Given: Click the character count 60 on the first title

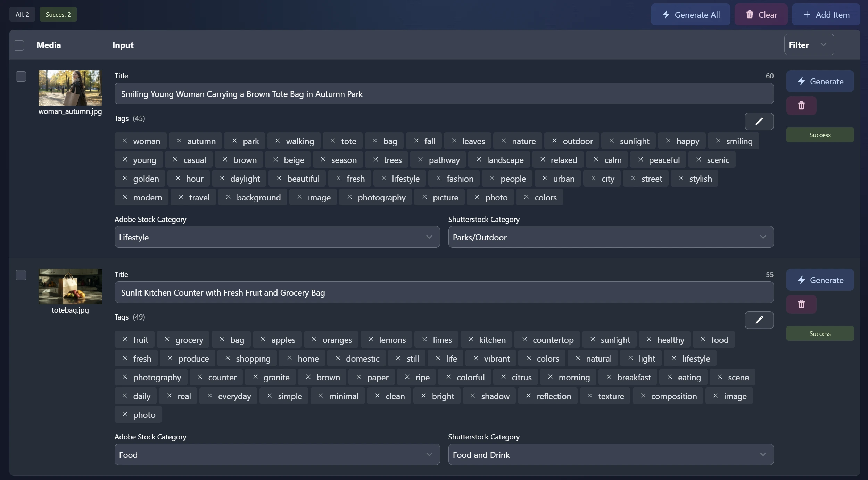Looking at the screenshot, I should (x=769, y=76).
